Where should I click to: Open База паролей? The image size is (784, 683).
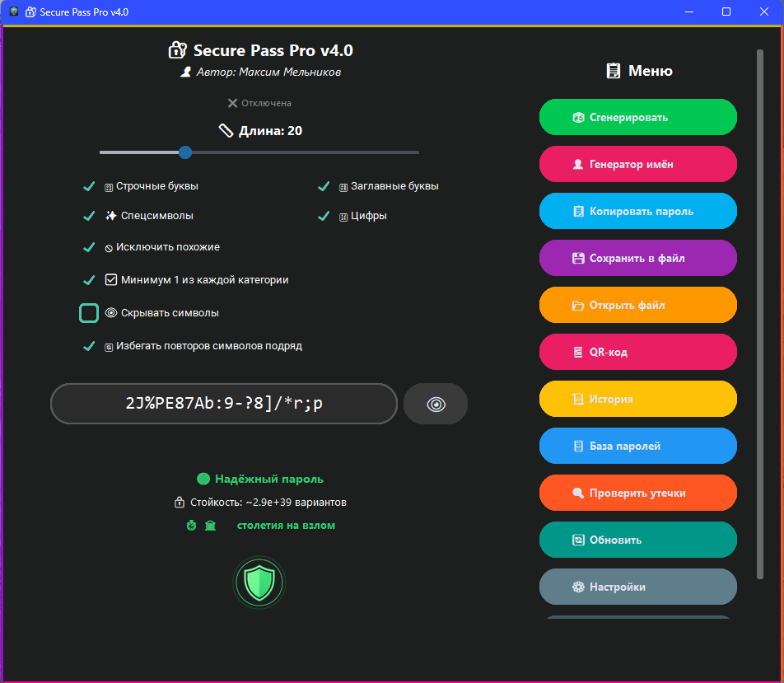(x=637, y=446)
